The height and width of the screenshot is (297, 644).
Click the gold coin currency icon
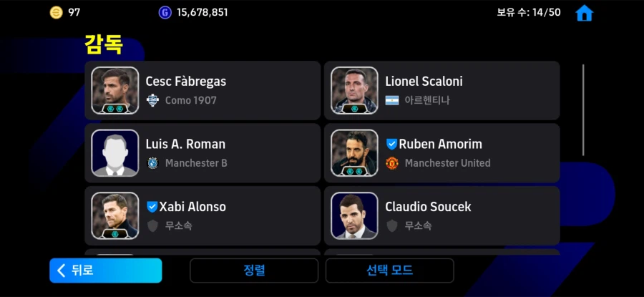point(57,12)
